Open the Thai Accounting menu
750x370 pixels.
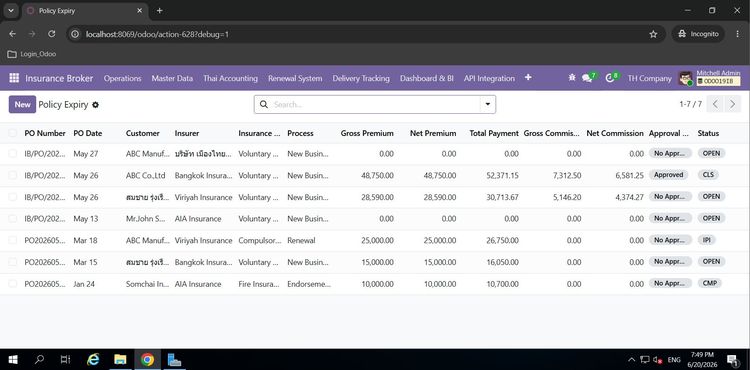click(x=231, y=78)
